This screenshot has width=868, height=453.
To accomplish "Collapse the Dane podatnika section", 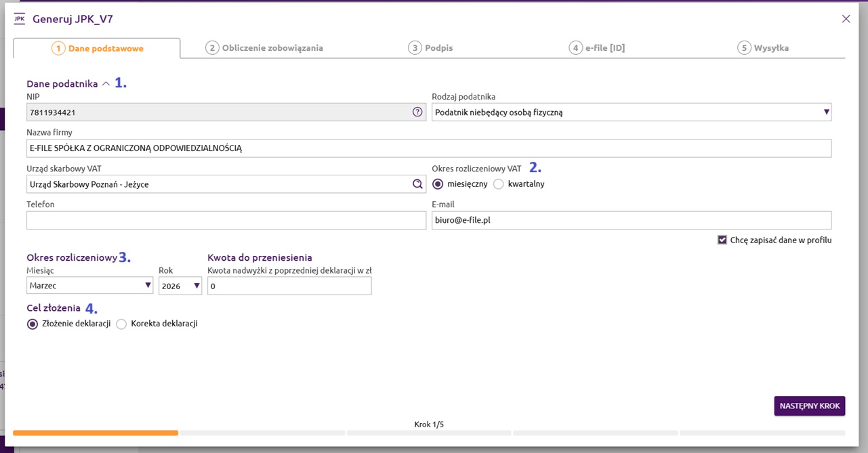I will coord(105,84).
